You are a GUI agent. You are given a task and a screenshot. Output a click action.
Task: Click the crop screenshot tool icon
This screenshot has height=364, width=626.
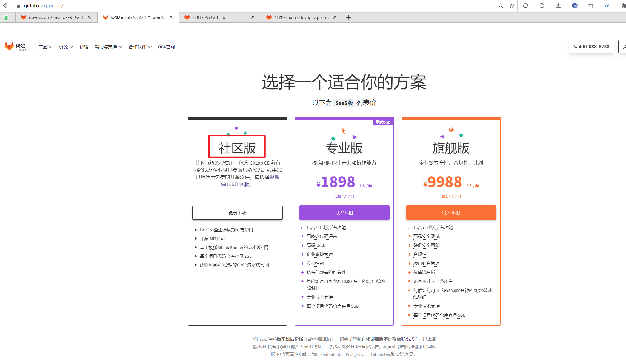[591, 5]
